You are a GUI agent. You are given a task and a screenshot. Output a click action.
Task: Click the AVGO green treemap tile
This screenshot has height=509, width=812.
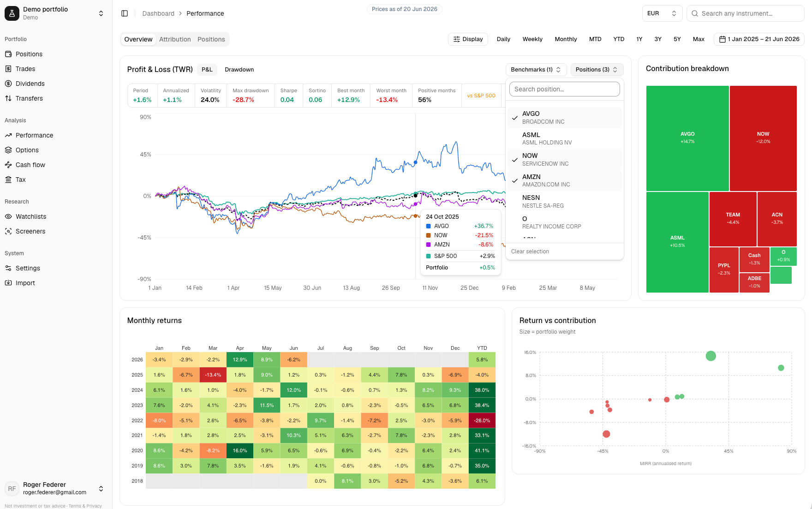[x=687, y=138]
